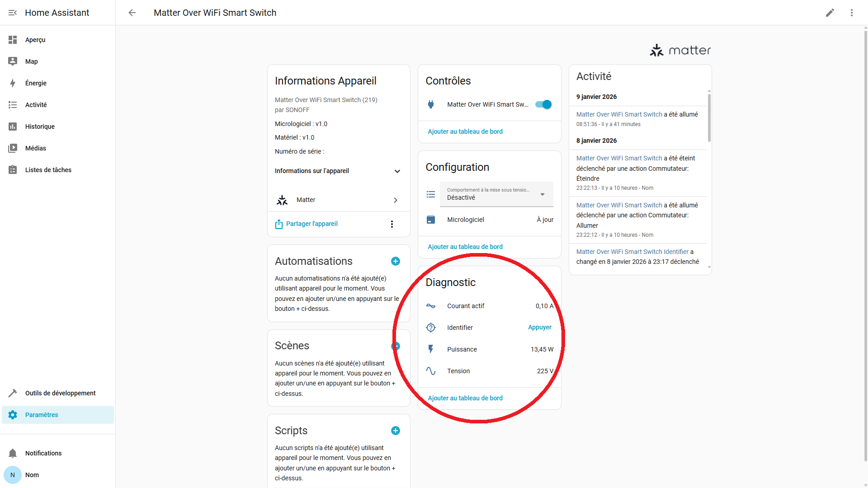This screenshot has height=488, width=868.
Task: Open the three-dot menu beside Partager l'appareil
Action: (392, 224)
